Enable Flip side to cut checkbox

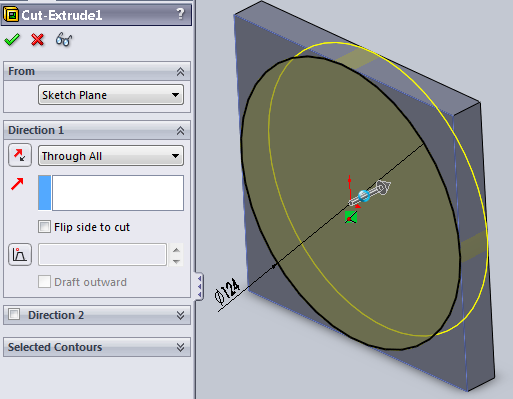click(44, 227)
